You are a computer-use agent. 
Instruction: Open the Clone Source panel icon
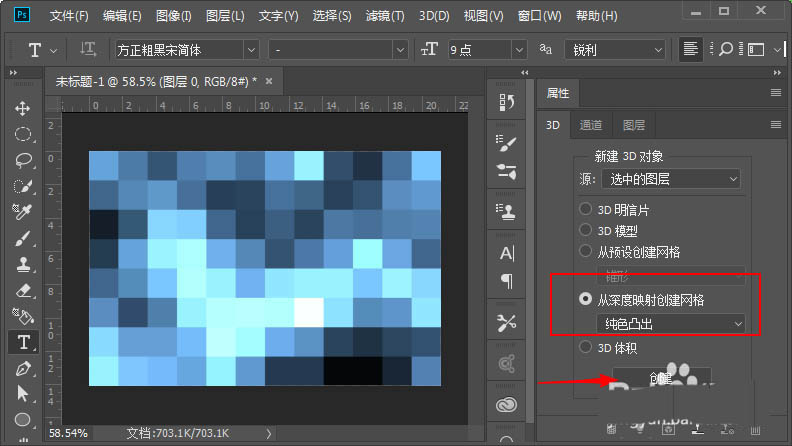(x=506, y=211)
